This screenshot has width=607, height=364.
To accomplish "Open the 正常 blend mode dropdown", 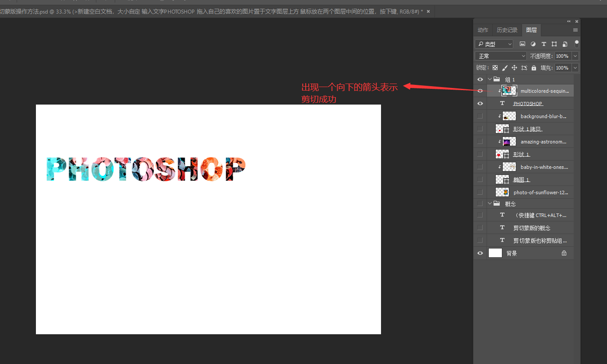I will tap(501, 56).
